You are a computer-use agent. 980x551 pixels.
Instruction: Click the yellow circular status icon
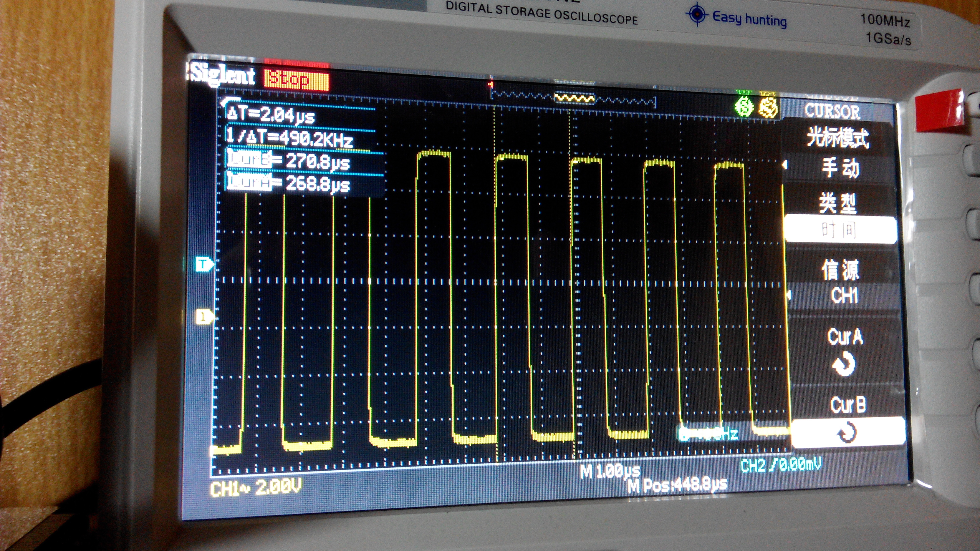[x=768, y=108]
